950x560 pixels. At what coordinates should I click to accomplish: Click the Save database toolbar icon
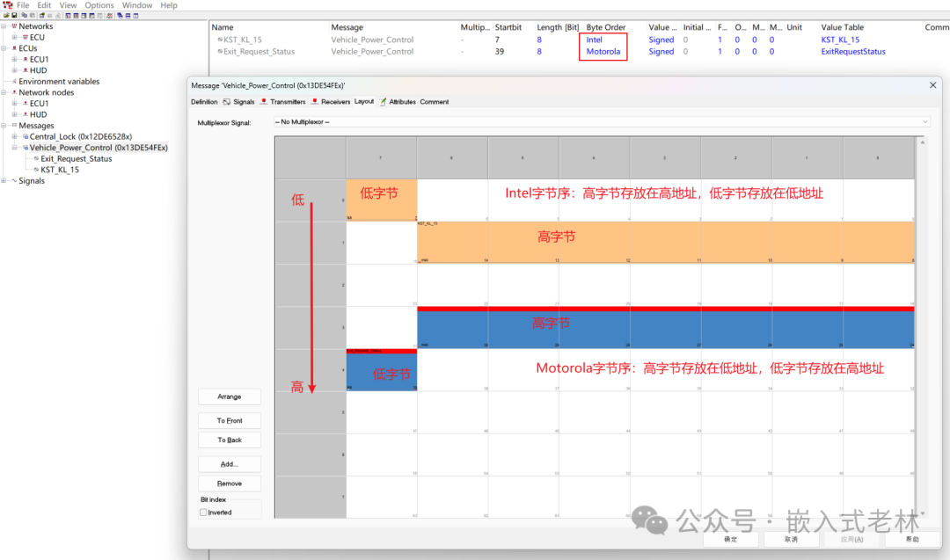[15, 15]
